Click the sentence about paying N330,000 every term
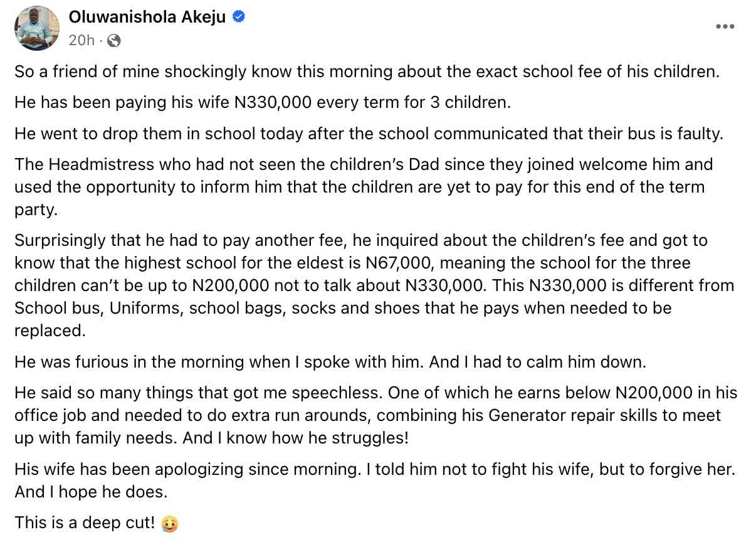 [x=263, y=102]
